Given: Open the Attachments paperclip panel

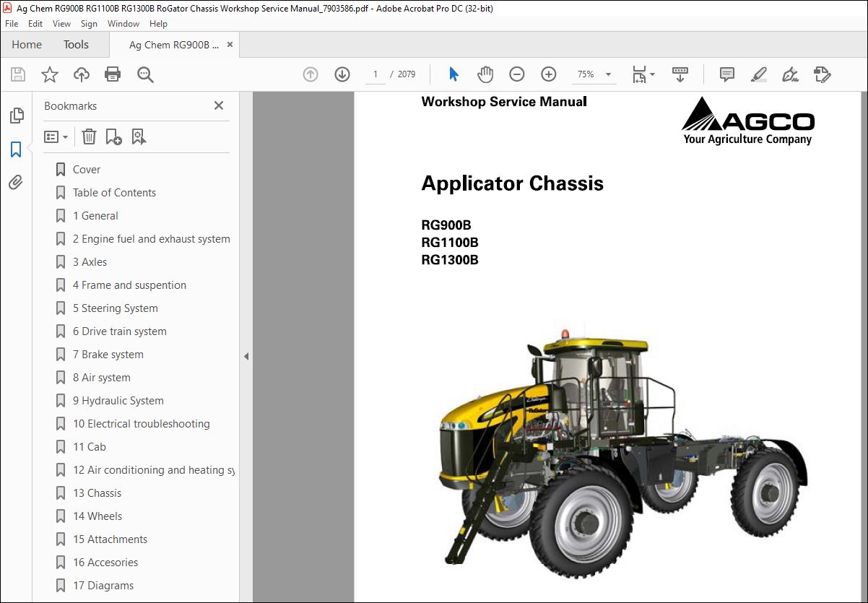Looking at the screenshot, I should pyautogui.click(x=16, y=183).
